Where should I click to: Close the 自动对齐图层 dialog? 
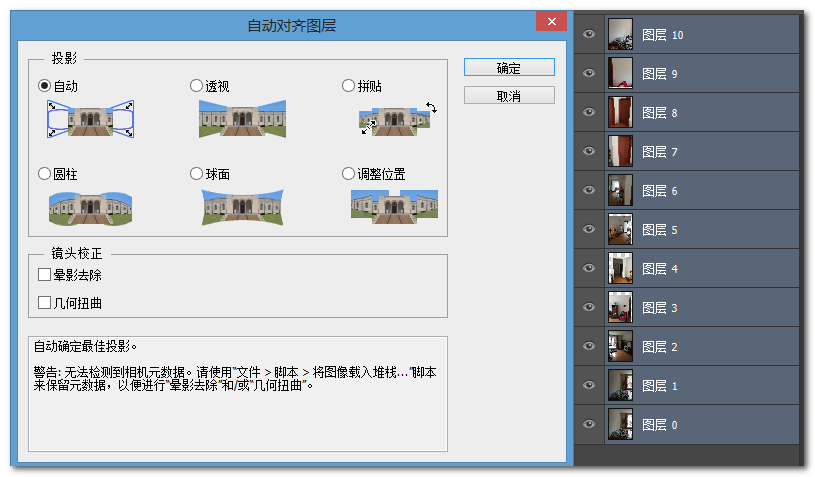point(551,21)
